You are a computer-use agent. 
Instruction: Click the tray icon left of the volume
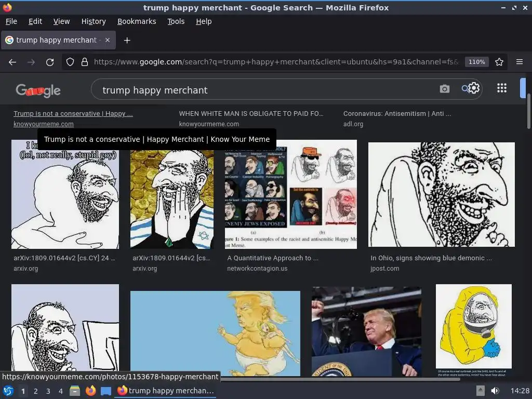pyautogui.click(x=481, y=391)
